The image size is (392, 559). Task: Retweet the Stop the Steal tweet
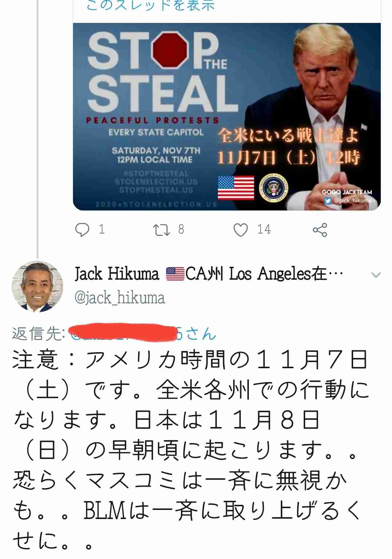click(x=161, y=230)
